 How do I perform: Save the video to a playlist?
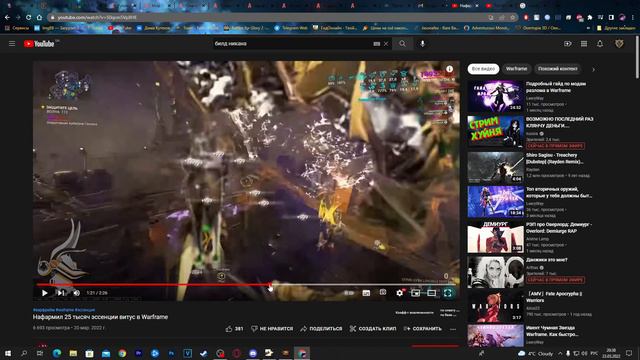tap(422, 329)
